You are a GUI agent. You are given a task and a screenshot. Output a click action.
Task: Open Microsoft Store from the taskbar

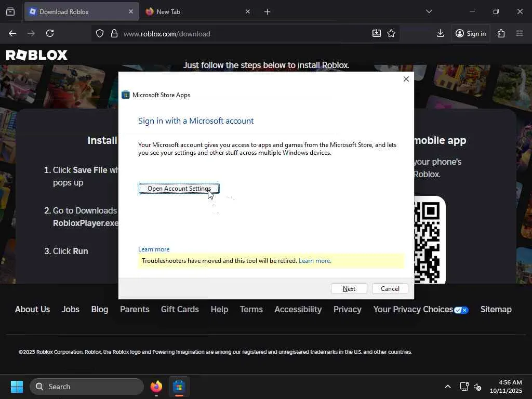179,387
